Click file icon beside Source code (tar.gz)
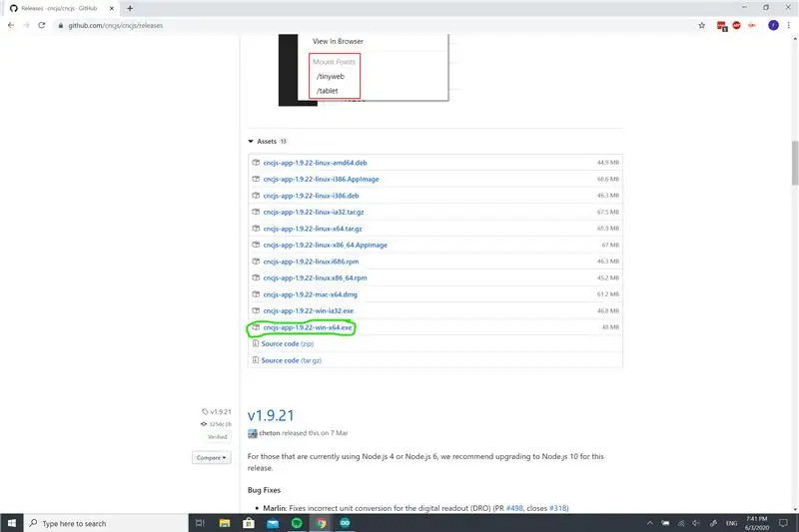This screenshot has width=799, height=532. [256, 360]
